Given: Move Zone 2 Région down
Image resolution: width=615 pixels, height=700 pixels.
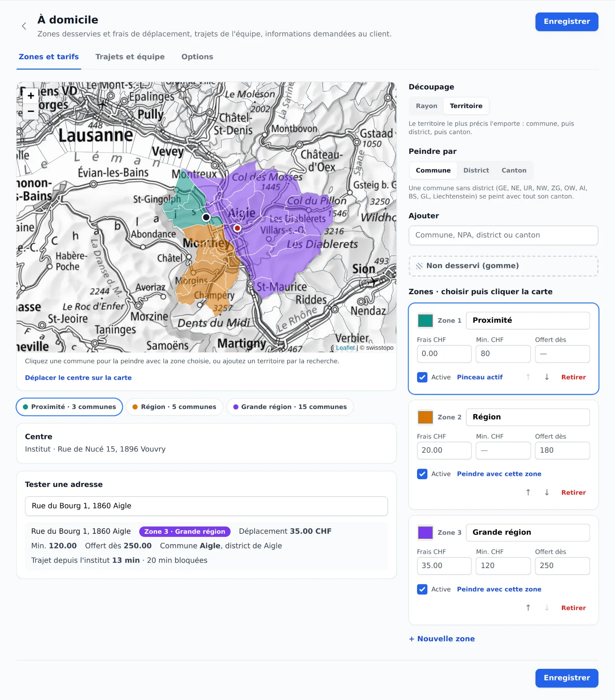Looking at the screenshot, I should (547, 493).
